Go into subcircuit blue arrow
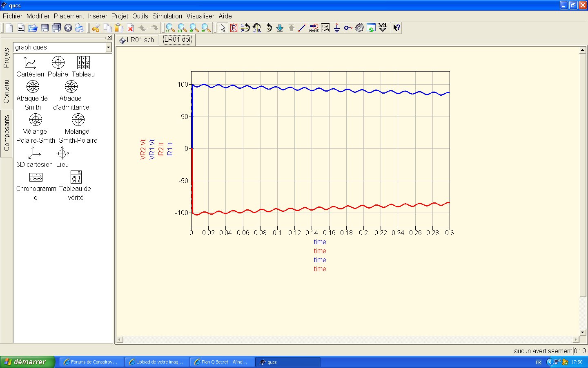The height and width of the screenshot is (368, 588). click(x=280, y=28)
